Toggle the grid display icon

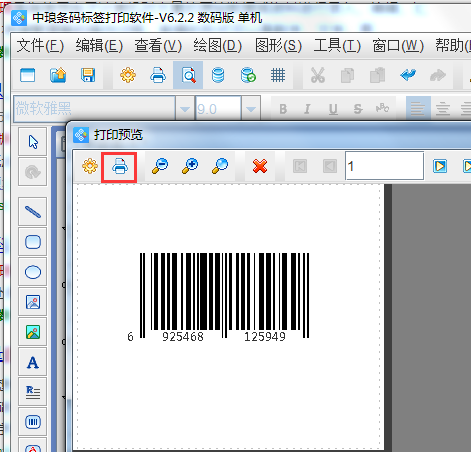278,75
